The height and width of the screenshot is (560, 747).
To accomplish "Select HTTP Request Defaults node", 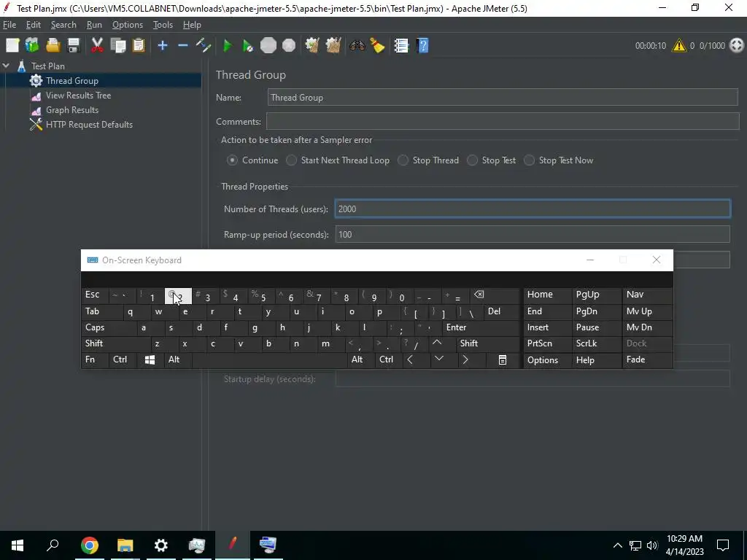I will (89, 125).
